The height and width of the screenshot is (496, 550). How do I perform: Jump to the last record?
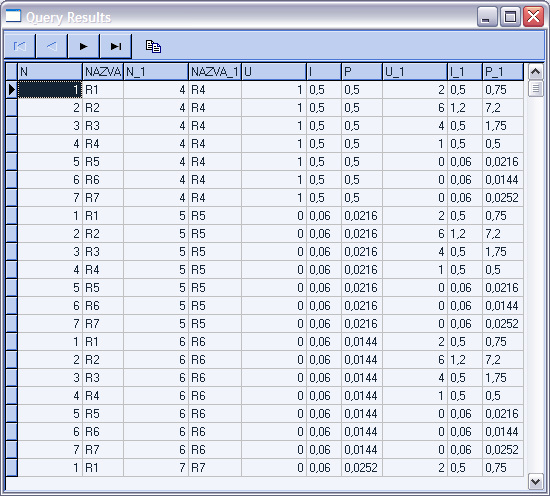[x=116, y=46]
